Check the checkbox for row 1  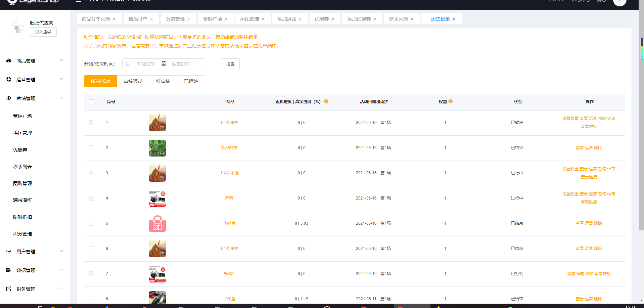(x=91, y=123)
